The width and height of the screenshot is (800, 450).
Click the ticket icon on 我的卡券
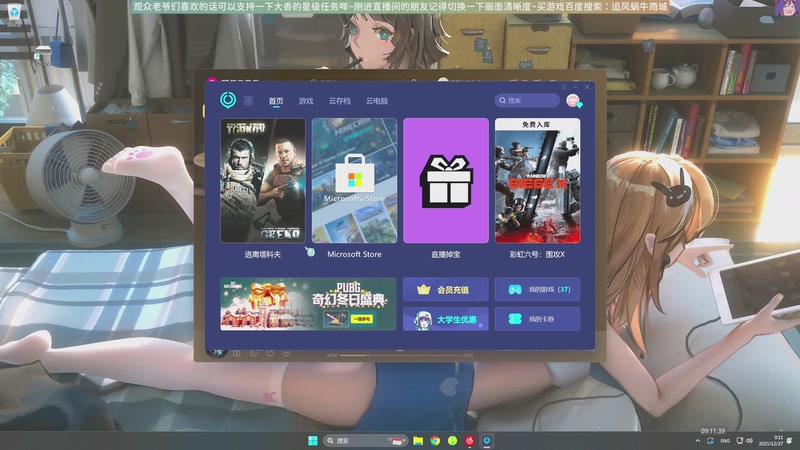click(515, 319)
